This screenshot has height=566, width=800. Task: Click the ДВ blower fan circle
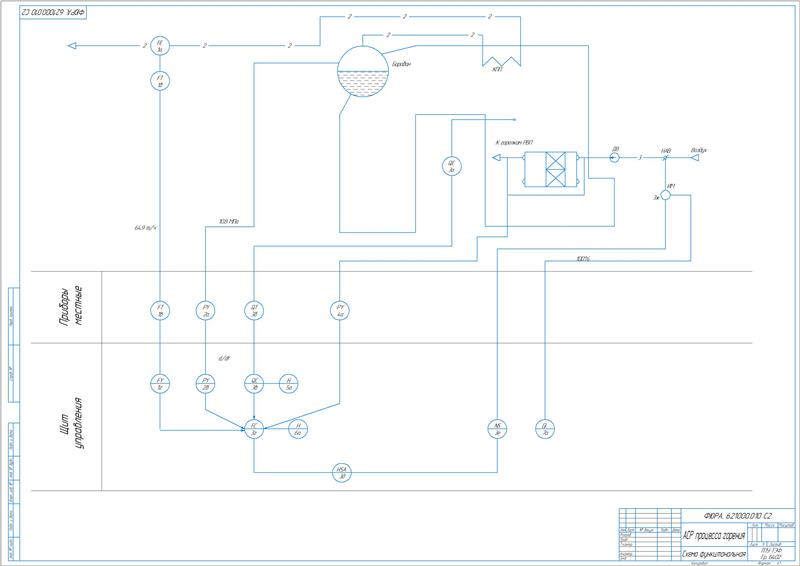click(x=615, y=158)
